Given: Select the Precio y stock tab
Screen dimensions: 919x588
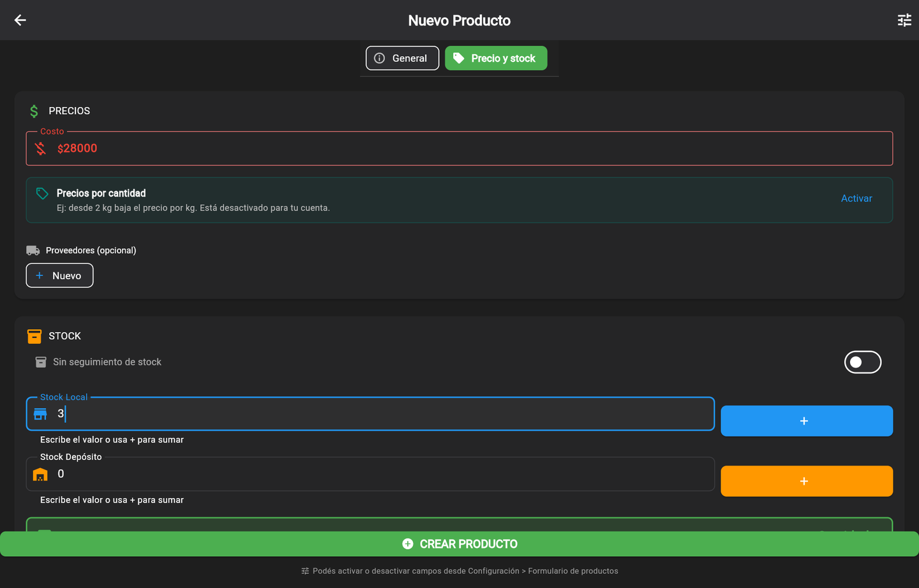Looking at the screenshot, I should [x=496, y=58].
